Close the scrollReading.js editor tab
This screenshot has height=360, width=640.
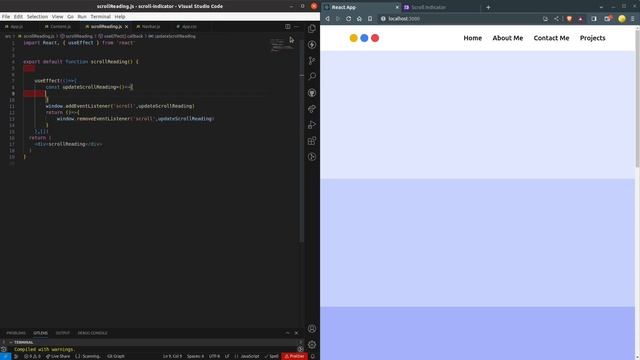pos(127,27)
